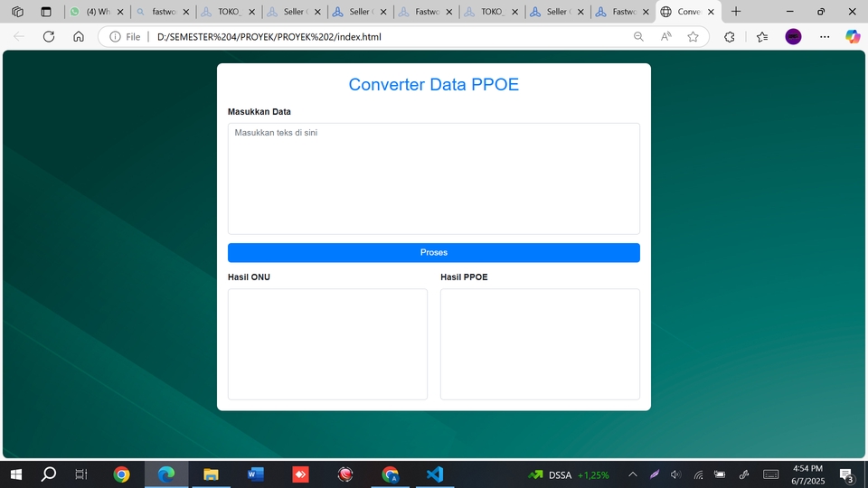Open the volume control icon
The width and height of the screenshot is (868, 488).
click(x=676, y=474)
